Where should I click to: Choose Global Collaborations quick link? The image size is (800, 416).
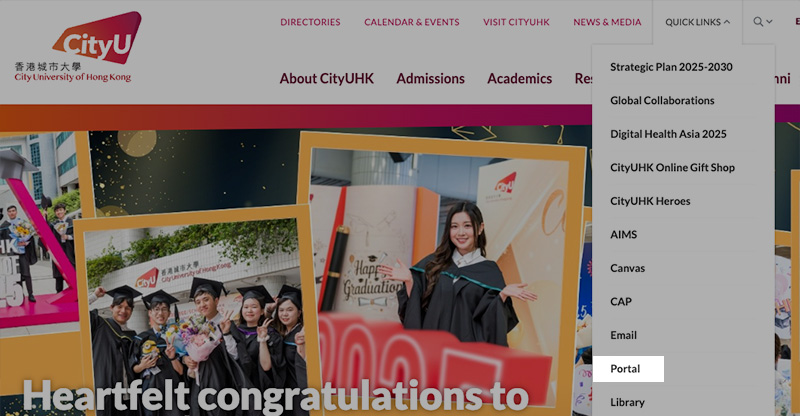click(x=662, y=101)
